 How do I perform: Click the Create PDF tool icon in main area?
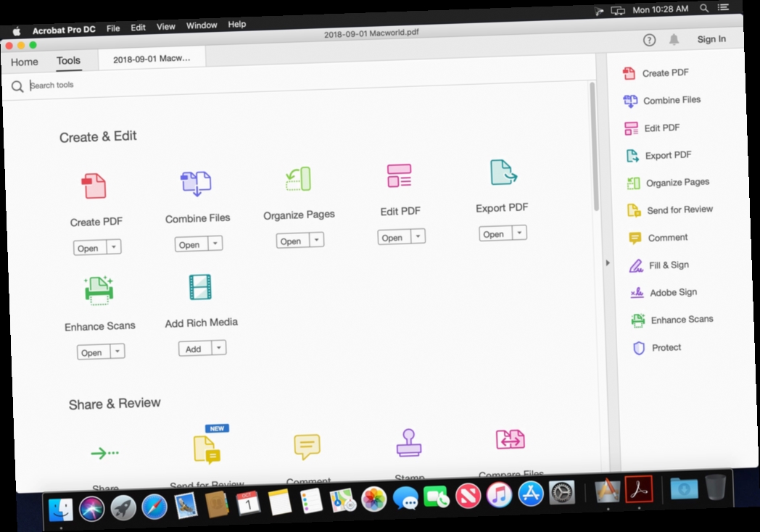(94, 186)
